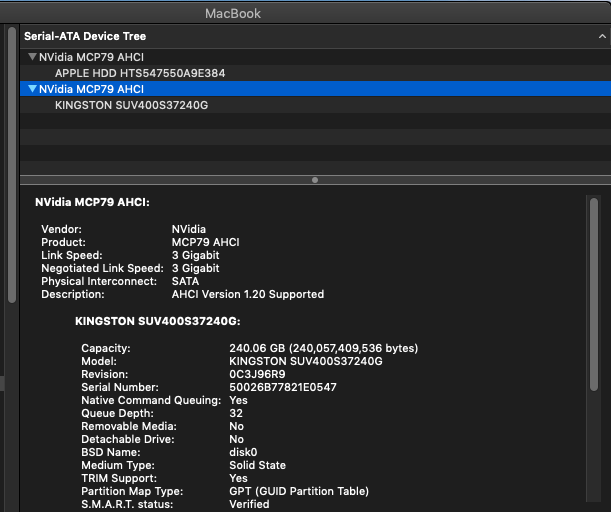611x512 pixels.
Task: Click the BSD Name: label
Action: coord(111,452)
